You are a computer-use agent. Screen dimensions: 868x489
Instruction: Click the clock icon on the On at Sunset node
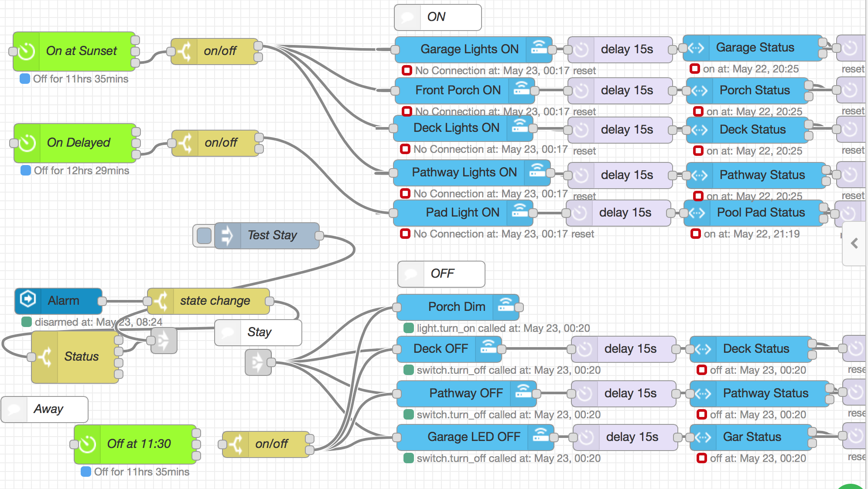click(27, 51)
